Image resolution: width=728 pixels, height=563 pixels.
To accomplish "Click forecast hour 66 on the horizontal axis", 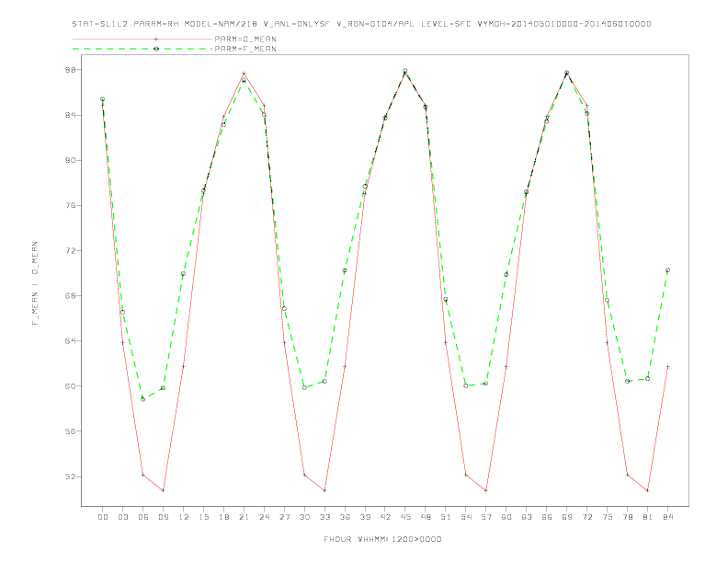I will click(x=547, y=517).
